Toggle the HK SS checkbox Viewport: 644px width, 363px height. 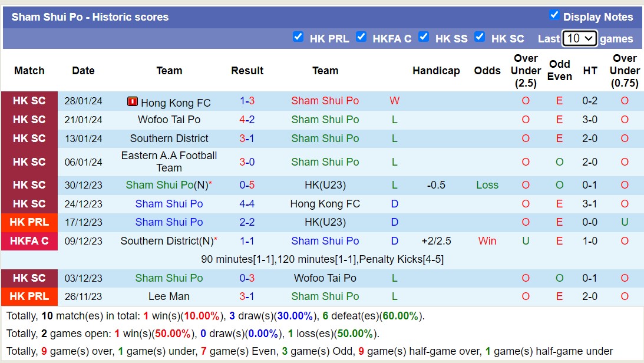click(x=424, y=37)
